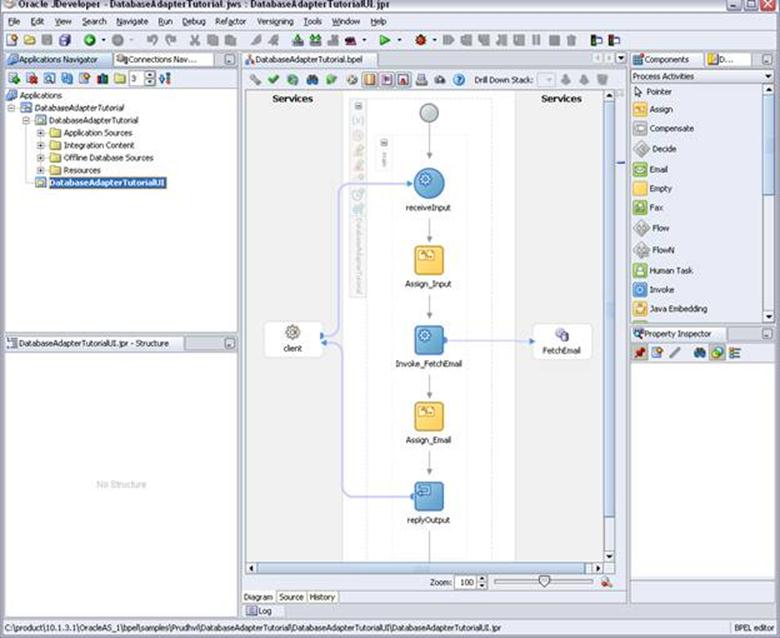
Task: Minimize the Applications Navigator panel
Action: tap(229, 60)
